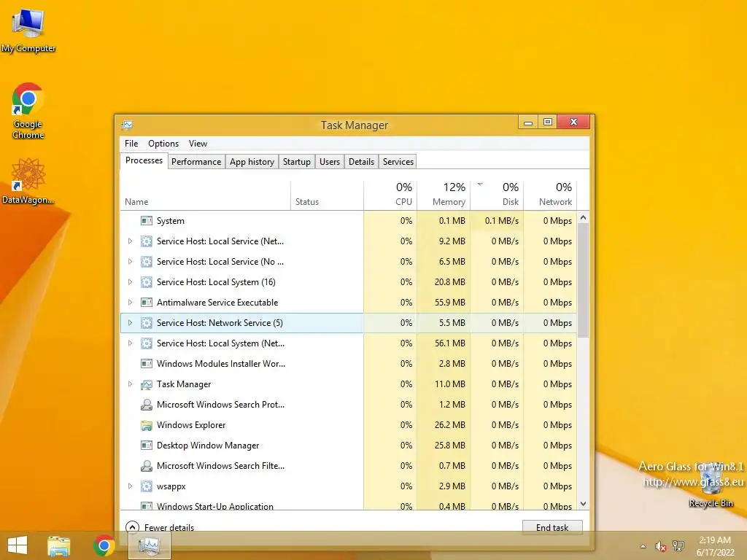Click Task Manager title bar icon

(x=127, y=125)
